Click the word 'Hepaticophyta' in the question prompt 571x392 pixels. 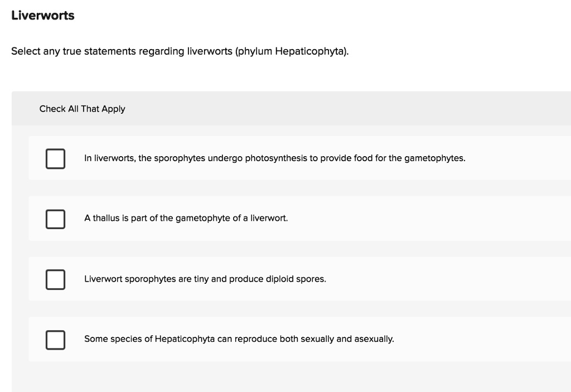310,51
